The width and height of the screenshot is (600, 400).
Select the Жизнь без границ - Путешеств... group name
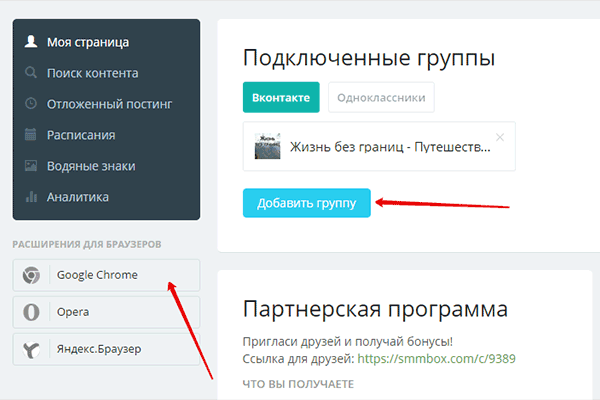390,147
